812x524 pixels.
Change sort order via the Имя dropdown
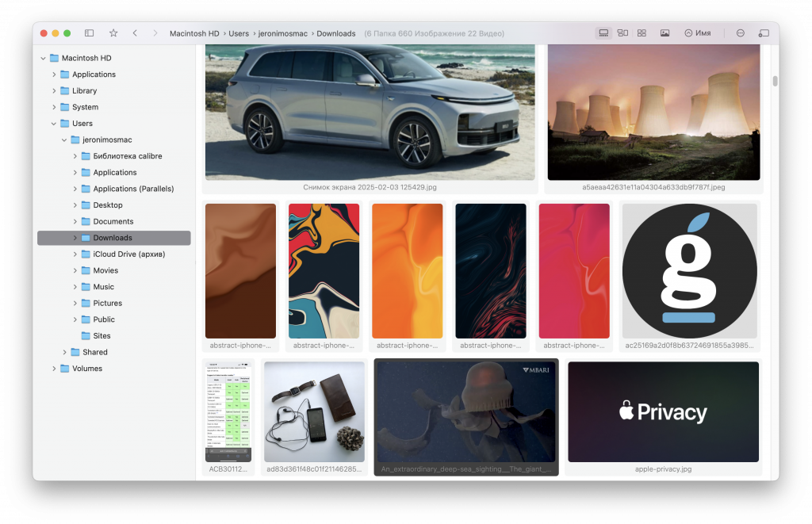click(x=698, y=33)
